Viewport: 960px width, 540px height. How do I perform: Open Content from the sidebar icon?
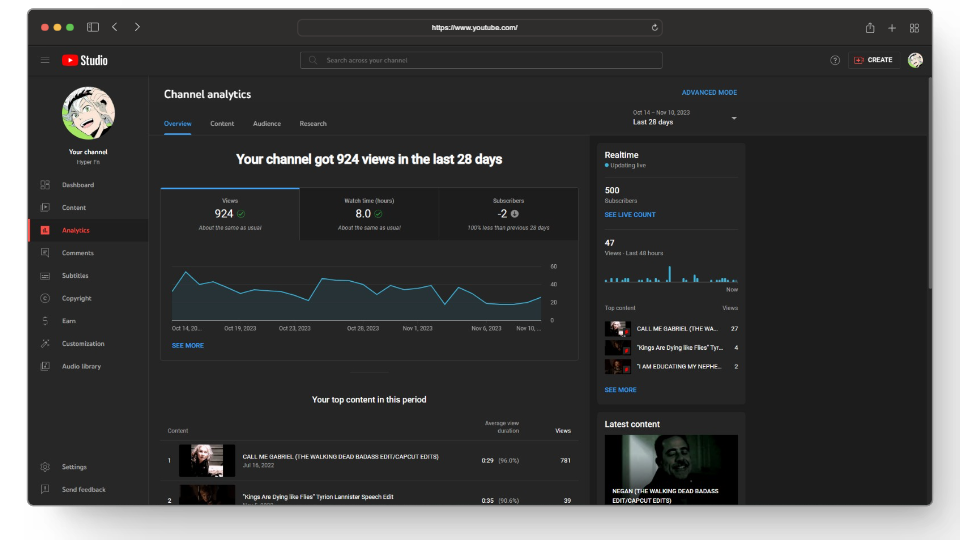point(45,208)
